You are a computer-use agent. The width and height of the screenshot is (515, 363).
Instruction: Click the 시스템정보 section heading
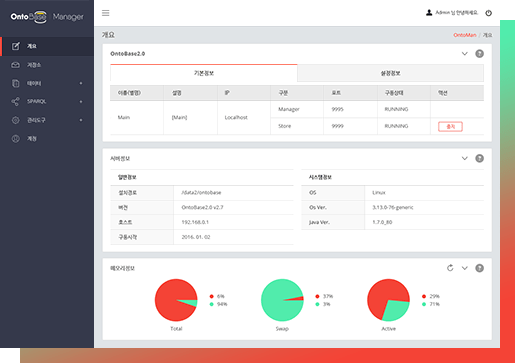[x=320, y=177]
